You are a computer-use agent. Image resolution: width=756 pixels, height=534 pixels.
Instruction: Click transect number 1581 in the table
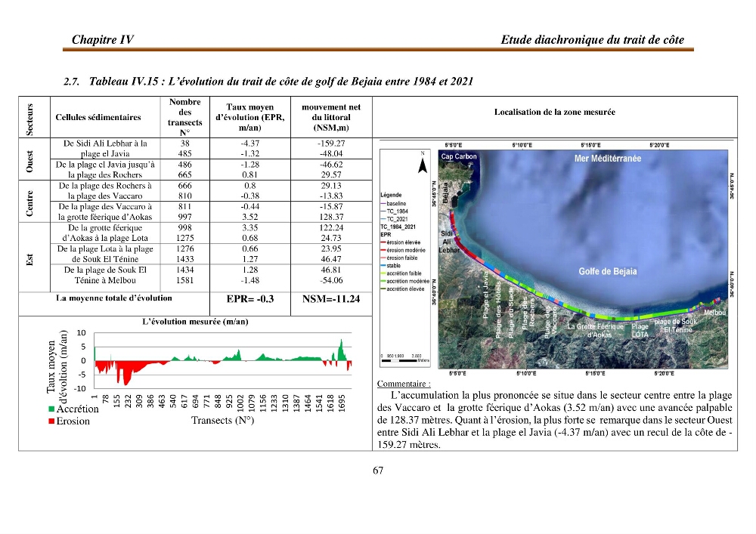point(184,280)
